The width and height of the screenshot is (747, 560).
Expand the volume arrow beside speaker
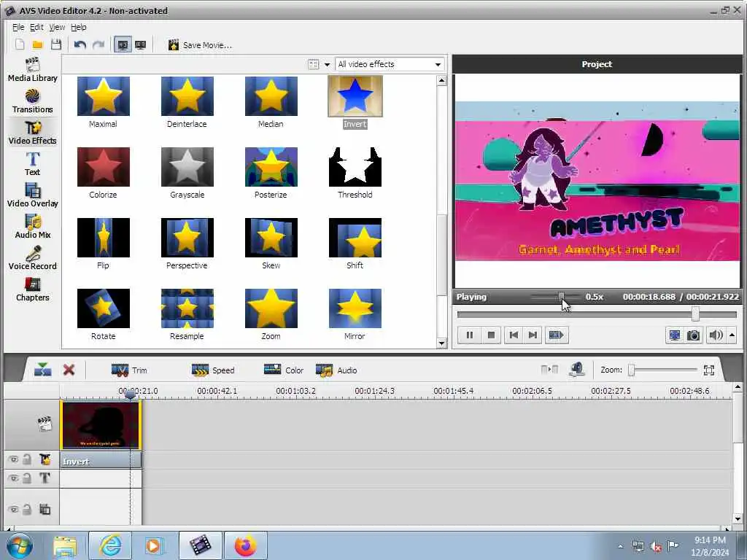[x=732, y=335]
